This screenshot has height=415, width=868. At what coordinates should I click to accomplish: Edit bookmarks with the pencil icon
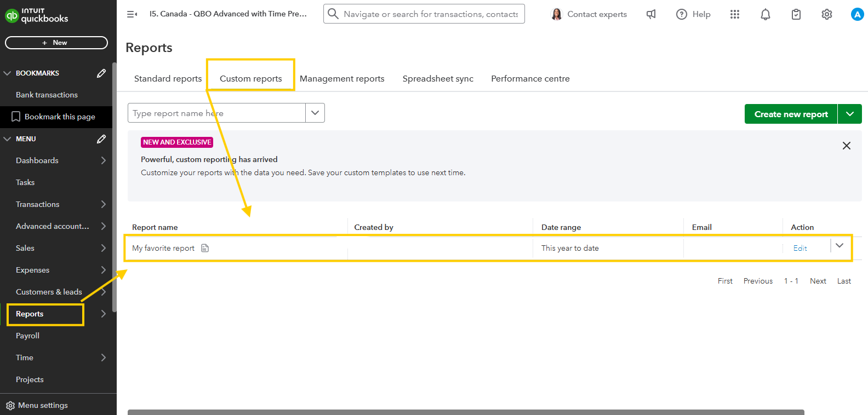click(101, 73)
